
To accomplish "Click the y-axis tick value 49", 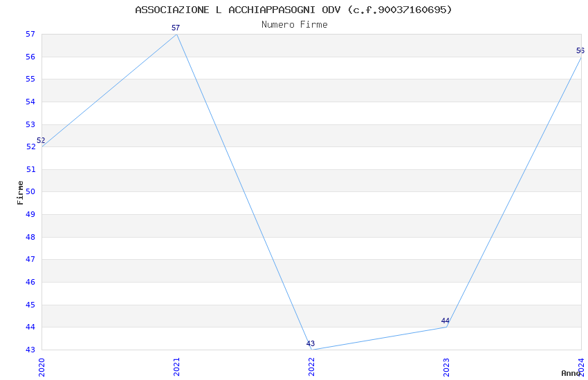I will pos(30,214).
